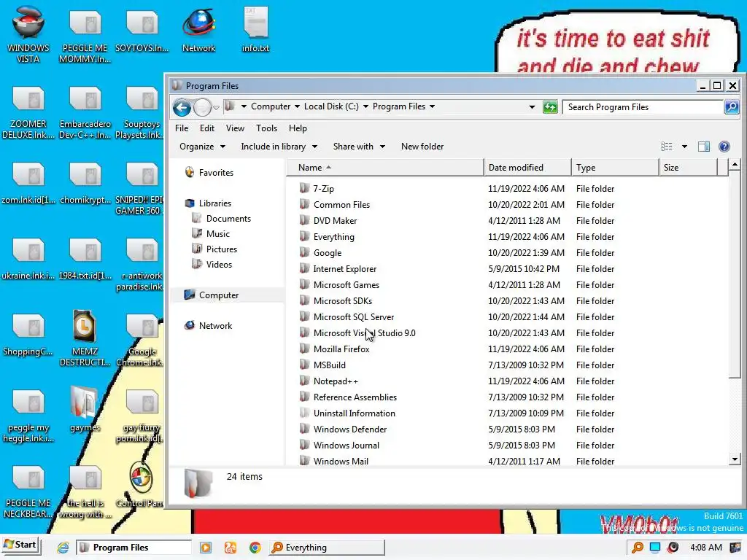Click Local Disk (C:) in the breadcrumb

click(331, 106)
